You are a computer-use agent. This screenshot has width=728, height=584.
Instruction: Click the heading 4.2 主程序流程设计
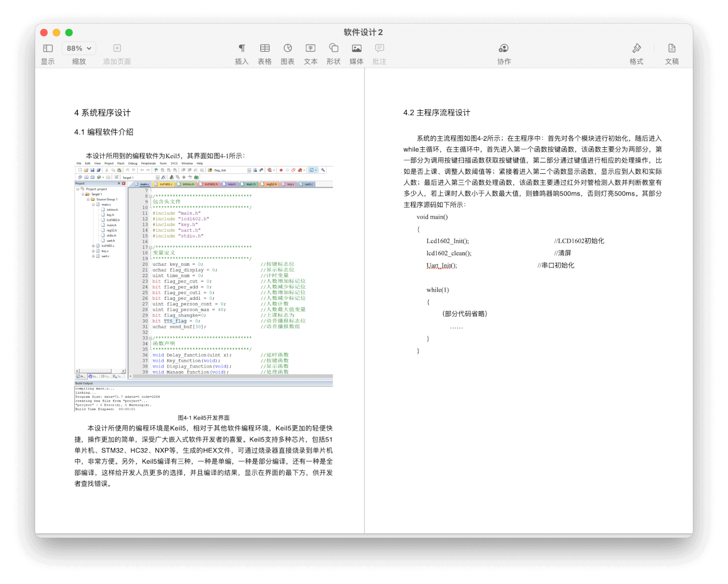[x=437, y=113]
